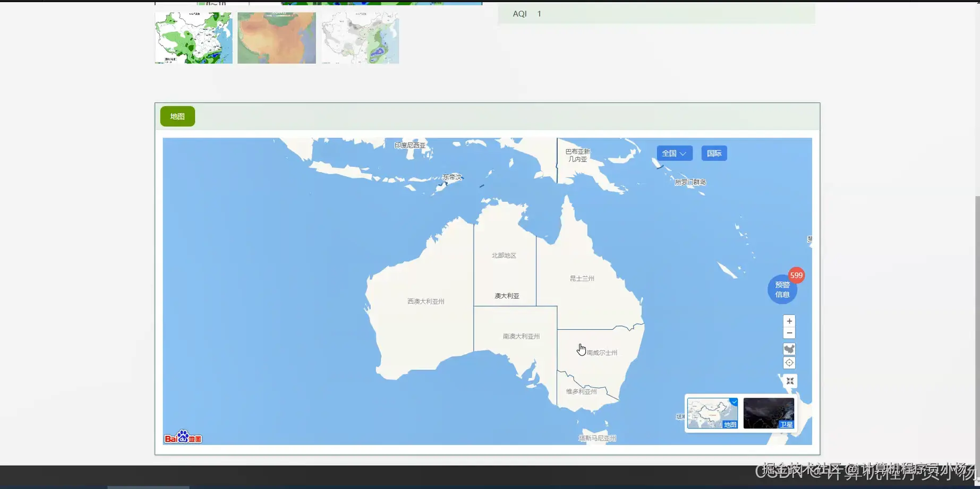The image size is (980, 489).
Task: Click the 昆士兰州 label on map
Action: pos(582,278)
